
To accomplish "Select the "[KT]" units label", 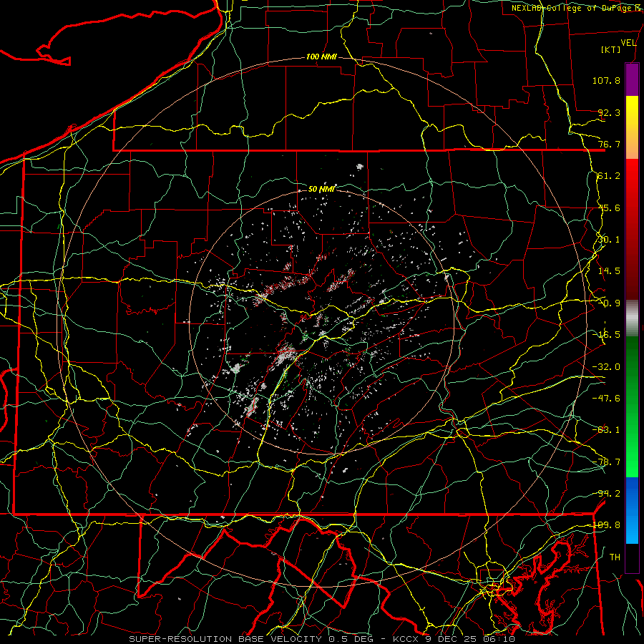I will pyautogui.click(x=611, y=49).
